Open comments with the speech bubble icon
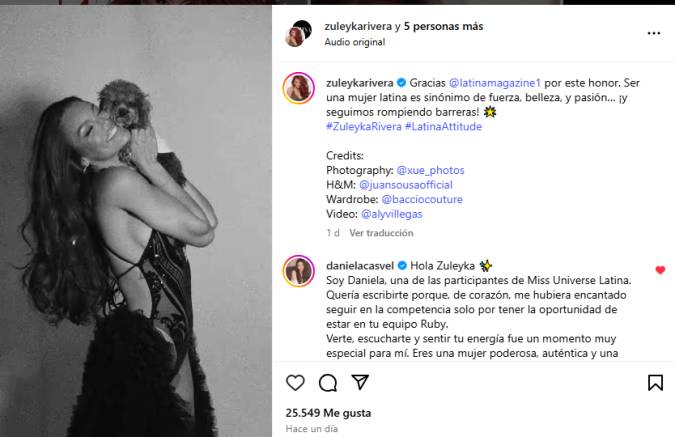Viewport: 675px width, 437px height. (x=328, y=383)
